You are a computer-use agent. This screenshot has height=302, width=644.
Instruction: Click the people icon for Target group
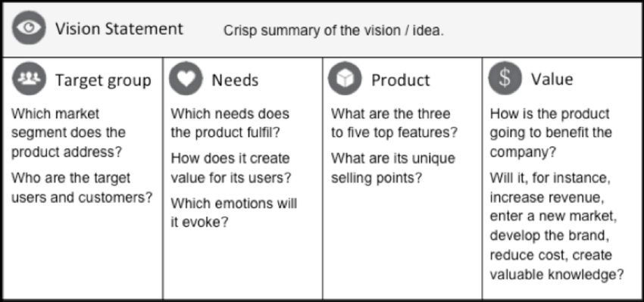coord(29,79)
